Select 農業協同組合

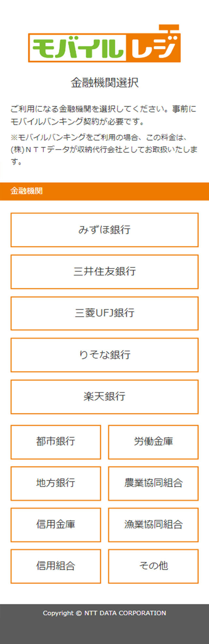click(x=153, y=483)
